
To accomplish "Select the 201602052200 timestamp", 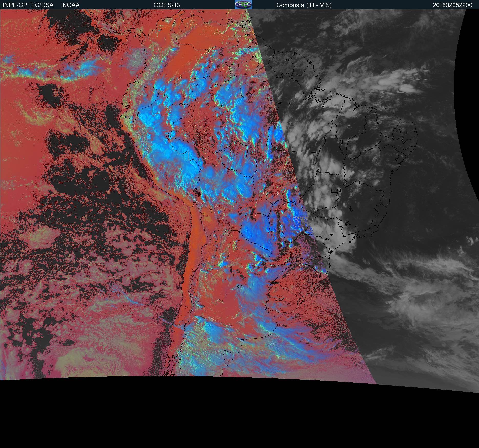I will (x=453, y=5).
